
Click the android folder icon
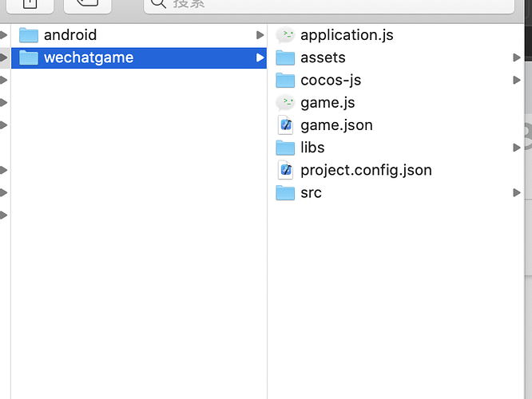[x=29, y=35]
